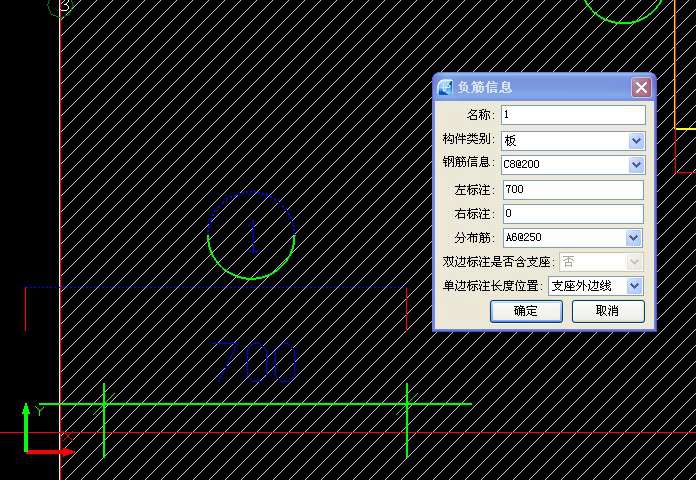Viewport: 696px width, 480px height.
Task: Select the blue 700 dimension text in drawing
Action: 253,361
